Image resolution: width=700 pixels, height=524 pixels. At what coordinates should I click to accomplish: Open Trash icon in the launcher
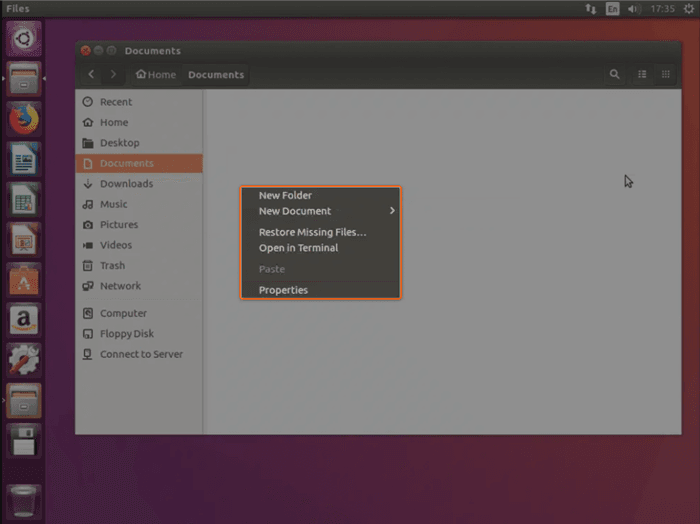pyautogui.click(x=24, y=503)
